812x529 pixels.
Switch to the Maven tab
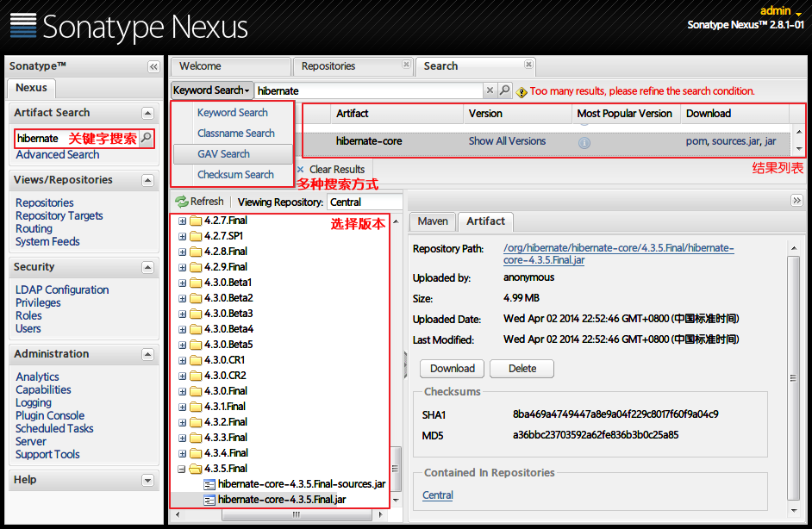coord(432,221)
